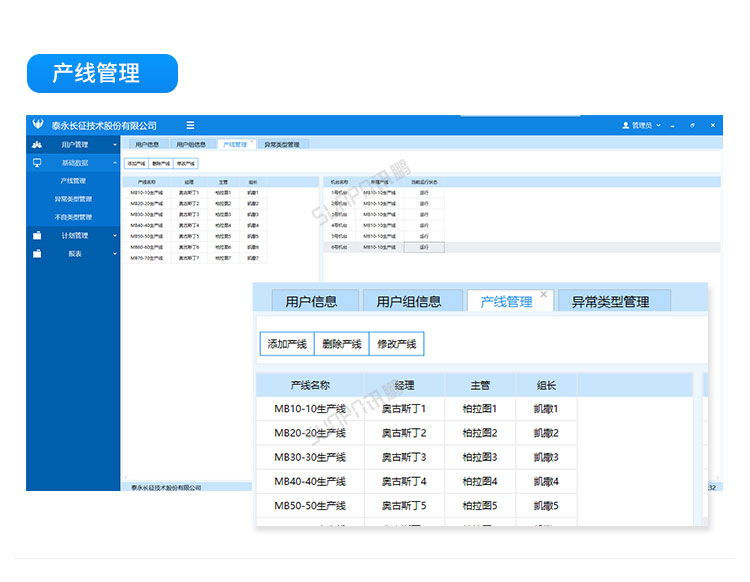Click the enlarged 删除产线 button
The width and height of the screenshot is (750, 582).
(342, 344)
